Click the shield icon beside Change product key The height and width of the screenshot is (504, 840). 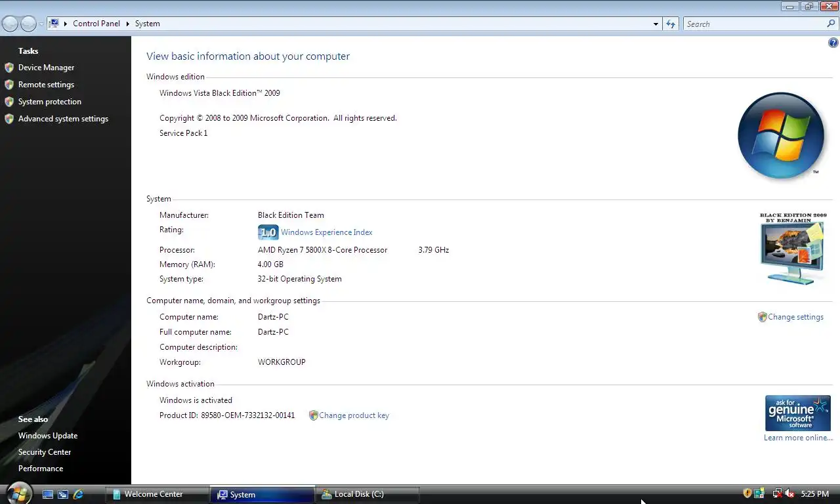click(313, 415)
